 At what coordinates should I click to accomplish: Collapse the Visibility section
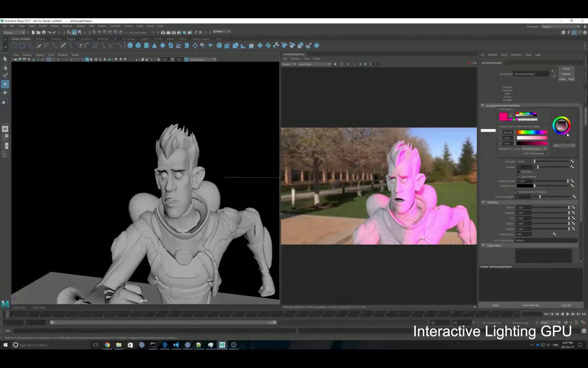483,202
